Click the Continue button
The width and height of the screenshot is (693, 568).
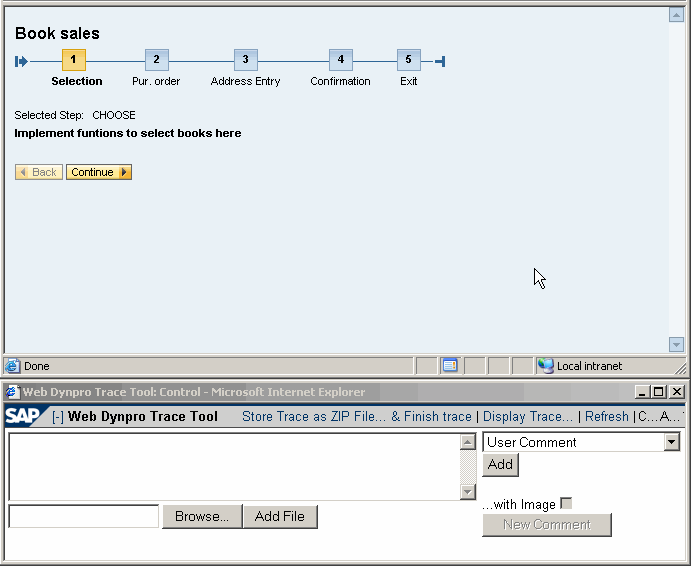(x=99, y=172)
